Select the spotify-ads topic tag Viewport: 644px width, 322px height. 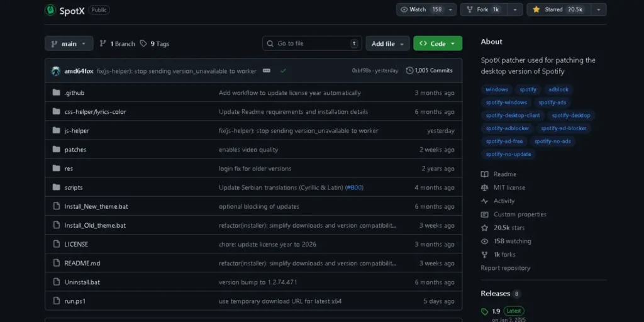(552, 103)
